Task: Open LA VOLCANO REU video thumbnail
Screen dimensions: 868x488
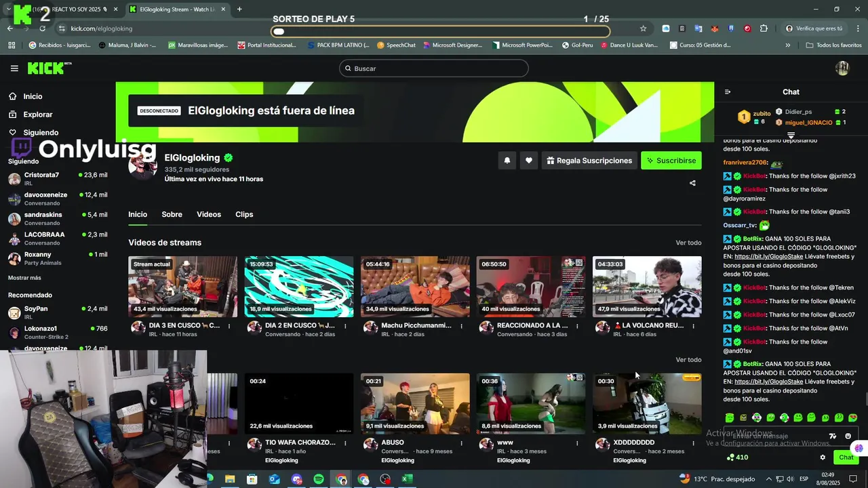Action: point(647,287)
